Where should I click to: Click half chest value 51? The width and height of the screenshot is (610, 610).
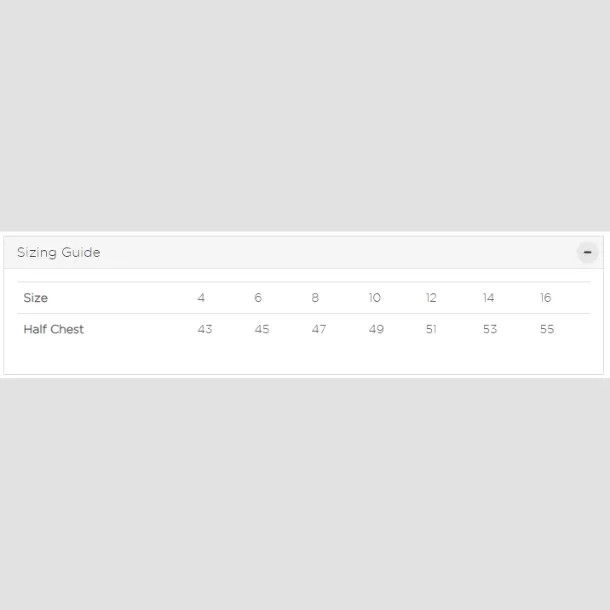431,329
